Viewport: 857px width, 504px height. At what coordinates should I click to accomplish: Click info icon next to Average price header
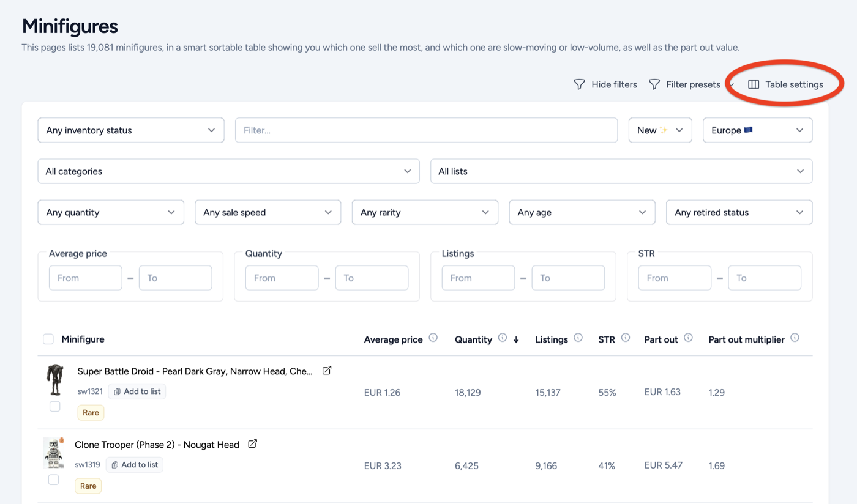pos(433,338)
